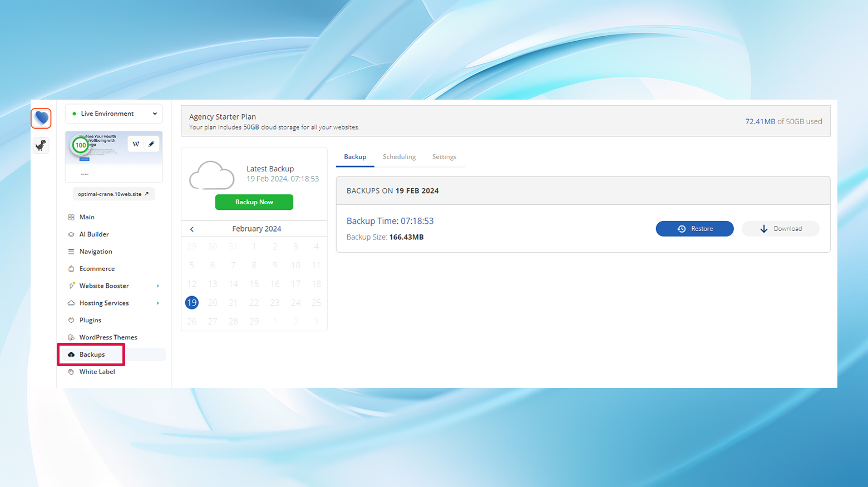Open AI Builder from the sidebar
Screen dimensions: 868x487
(x=72, y=234)
